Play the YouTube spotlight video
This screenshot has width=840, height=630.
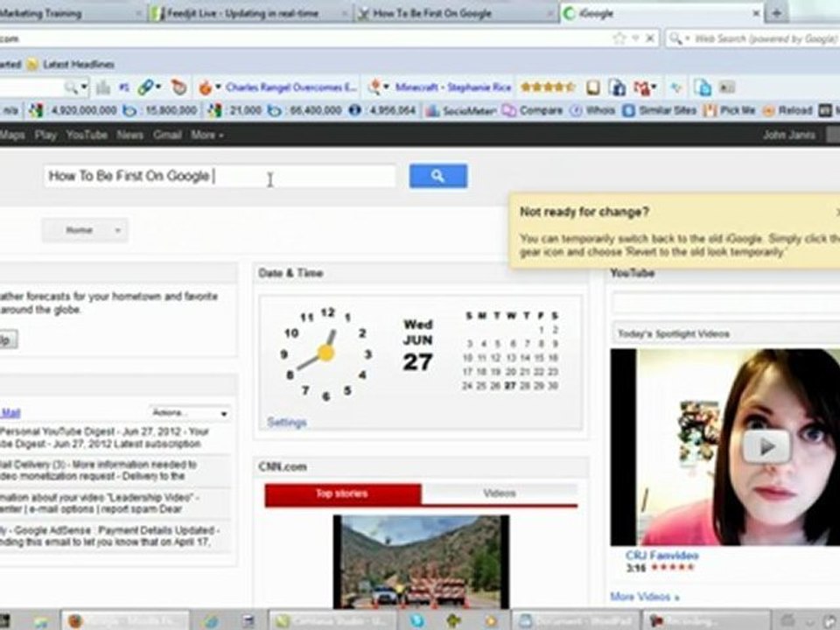pyautogui.click(x=766, y=445)
